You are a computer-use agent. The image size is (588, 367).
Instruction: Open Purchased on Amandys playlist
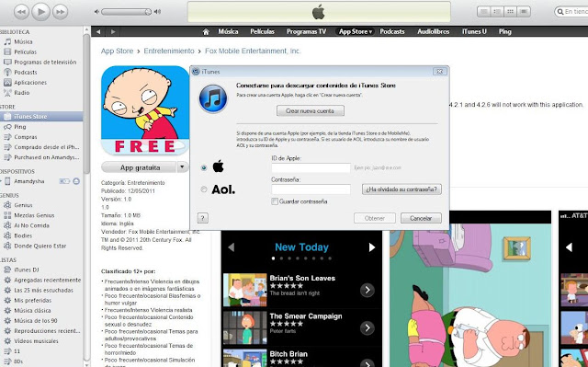(47, 157)
